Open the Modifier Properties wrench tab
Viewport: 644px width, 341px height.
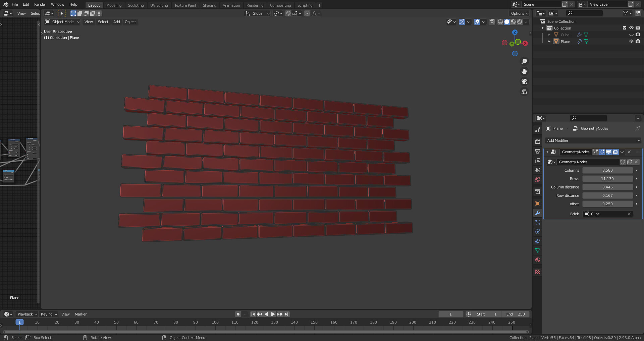[x=538, y=213]
